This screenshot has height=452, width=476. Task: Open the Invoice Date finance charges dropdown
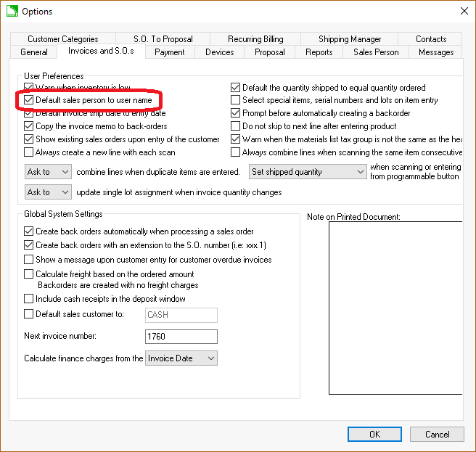point(181,358)
